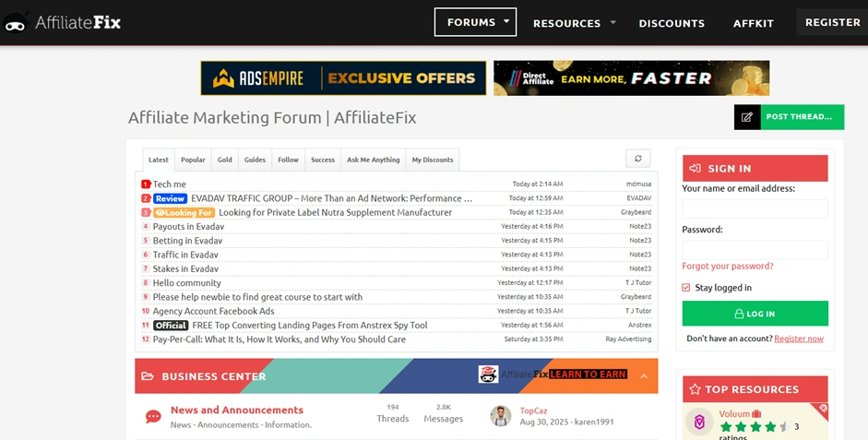Screen dimensions: 868x440
Task: Collapse the Business Center section
Action: tap(644, 376)
